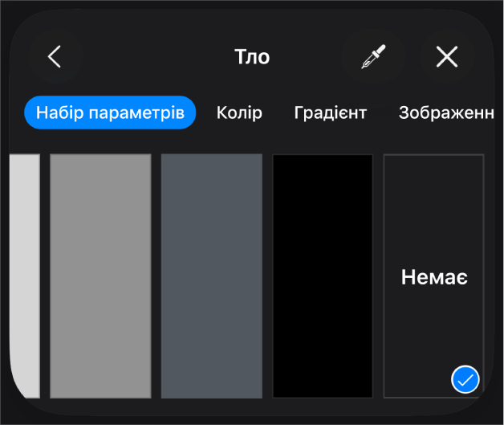Choose the light gray background preset
The width and height of the screenshot is (504, 425).
tap(25, 276)
